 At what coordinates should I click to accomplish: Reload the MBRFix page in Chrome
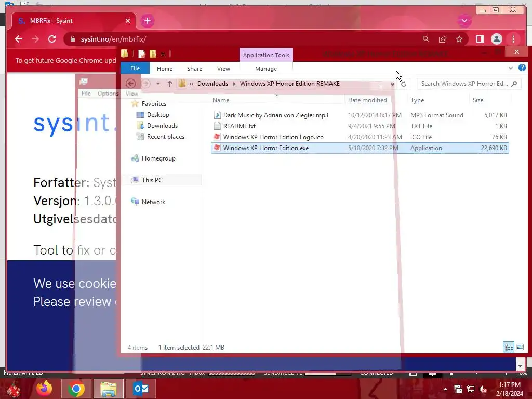pos(52,39)
